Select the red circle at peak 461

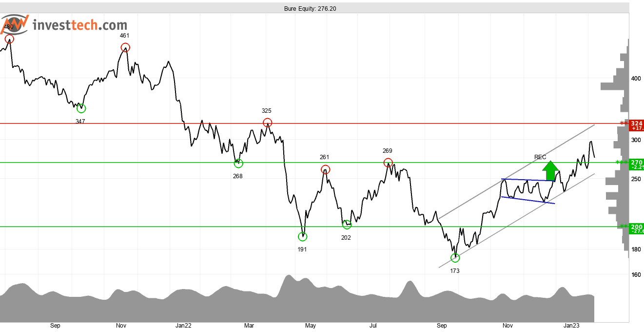(125, 47)
